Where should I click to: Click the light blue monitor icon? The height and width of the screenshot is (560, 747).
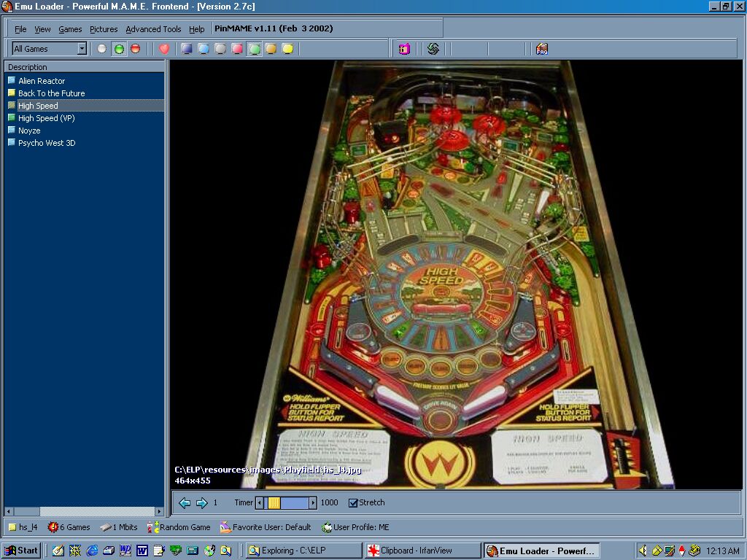[x=204, y=49]
